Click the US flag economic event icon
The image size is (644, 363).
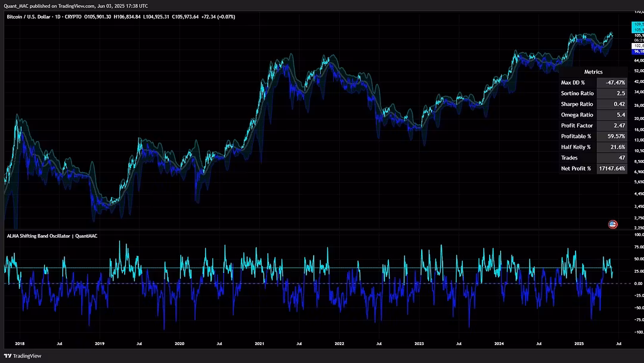(x=612, y=224)
